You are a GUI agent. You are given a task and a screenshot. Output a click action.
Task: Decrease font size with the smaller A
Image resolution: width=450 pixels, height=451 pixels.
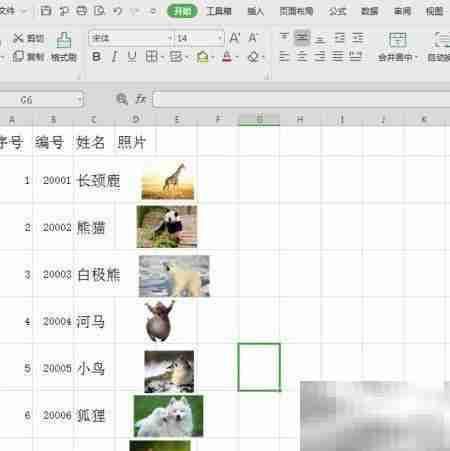tap(253, 38)
